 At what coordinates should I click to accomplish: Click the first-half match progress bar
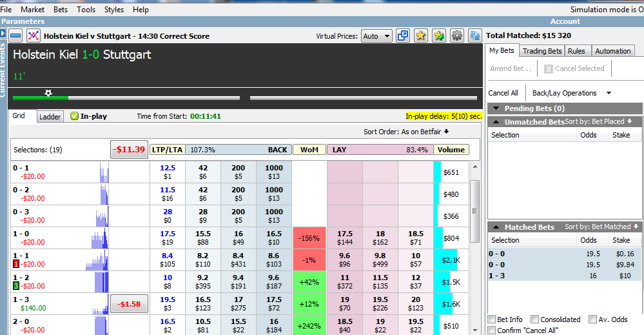126,98
